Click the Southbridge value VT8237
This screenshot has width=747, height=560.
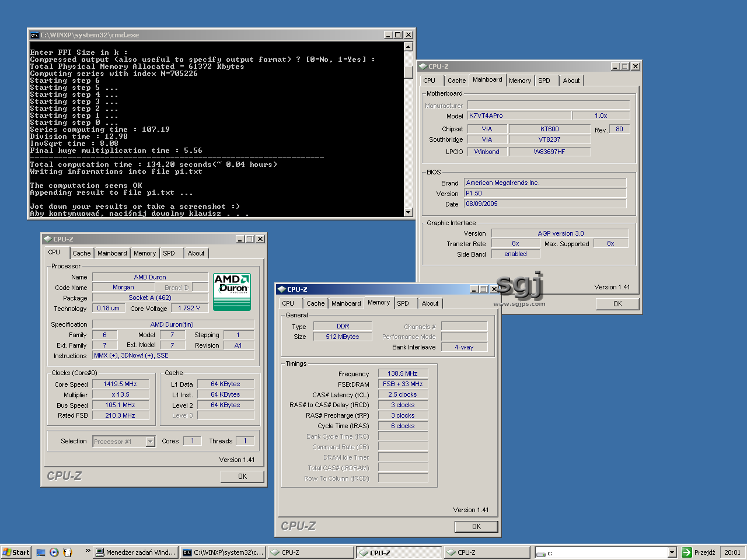[x=550, y=139]
